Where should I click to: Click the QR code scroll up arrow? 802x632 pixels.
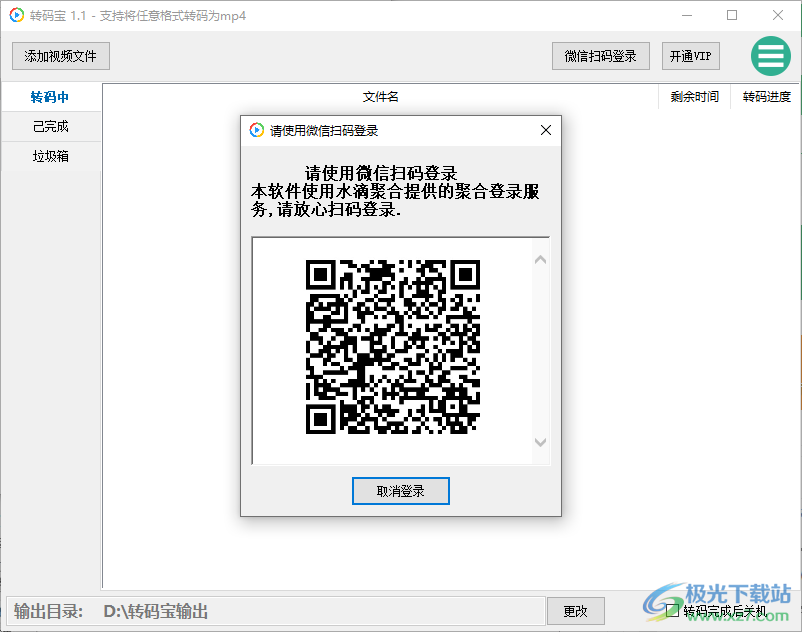click(x=540, y=260)
